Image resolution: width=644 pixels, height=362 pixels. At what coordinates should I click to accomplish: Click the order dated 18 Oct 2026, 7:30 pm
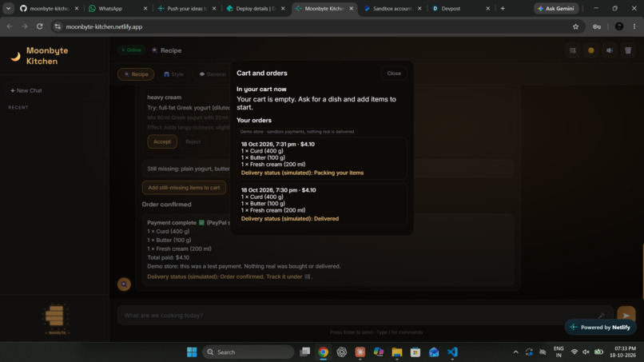tap(322, 205)
